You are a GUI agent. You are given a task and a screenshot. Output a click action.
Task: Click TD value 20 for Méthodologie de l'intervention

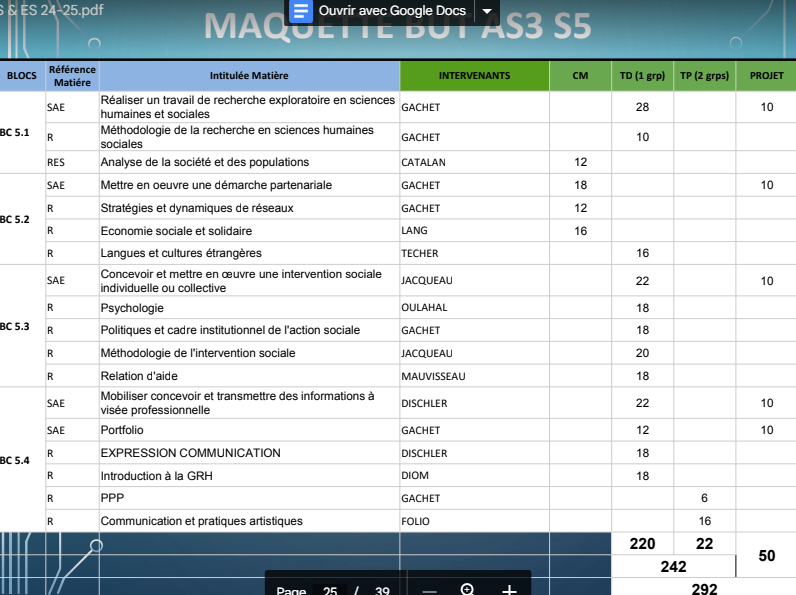642,353
